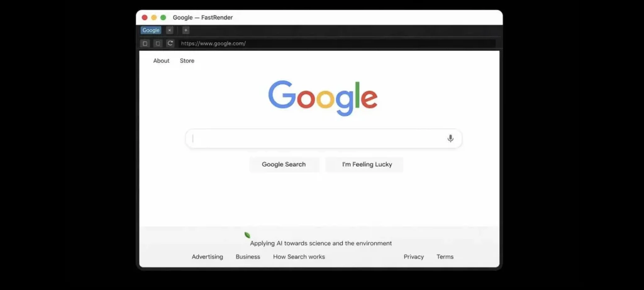Viewport: 644px width, 290px height.
Task: Open the About link
Action: tap(162, 61)
